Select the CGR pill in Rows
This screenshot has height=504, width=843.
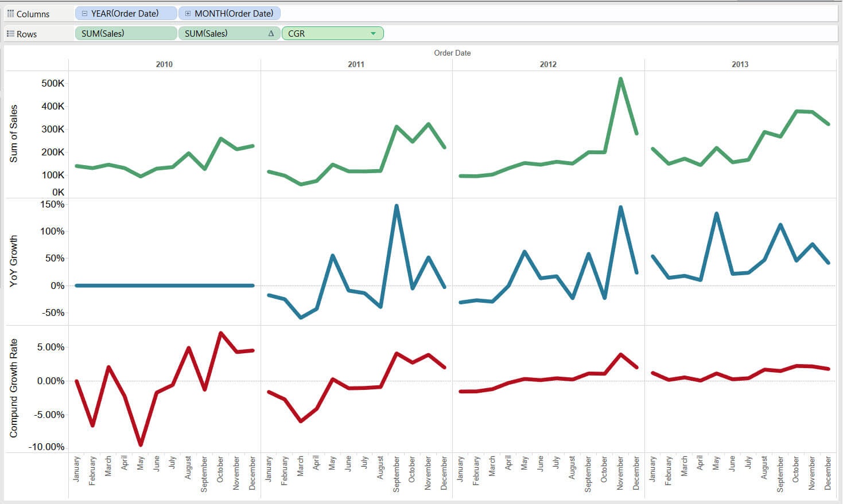click(x=333, y=33)
